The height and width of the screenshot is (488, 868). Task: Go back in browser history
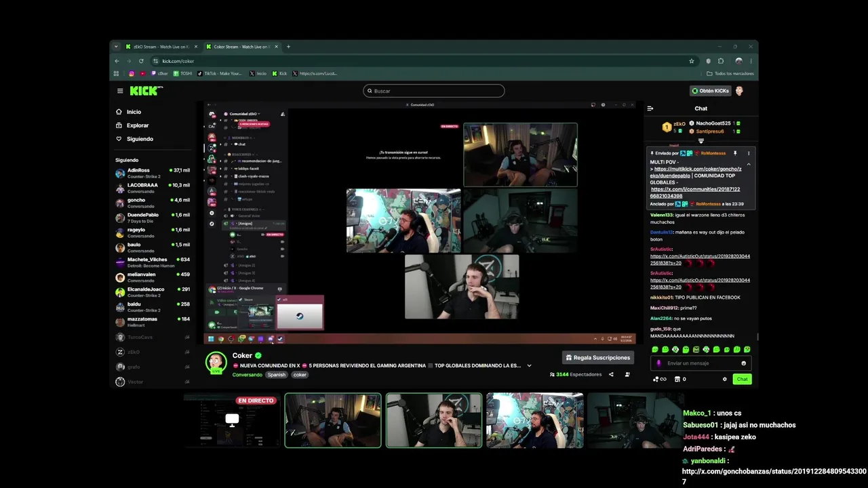[117, 61]
